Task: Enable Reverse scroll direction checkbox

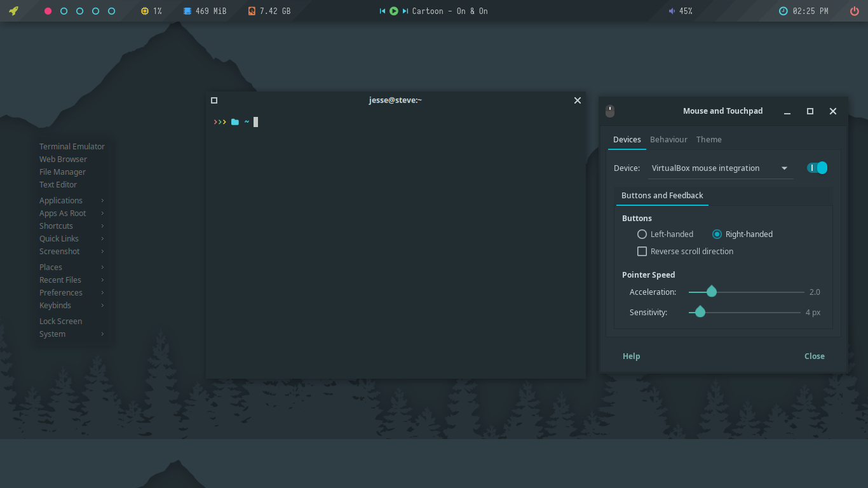Action: [642, 252]
